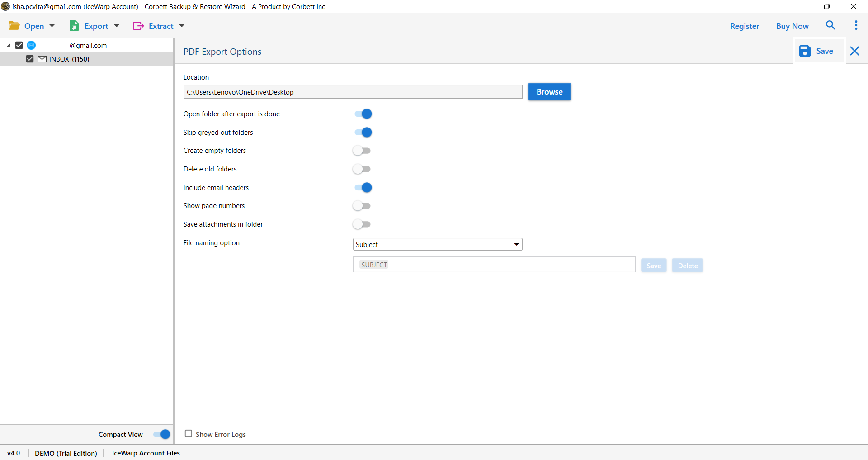Open the File naming option Subject dropdown
This screenshot has width=868, height=460.
click(437, 244)
